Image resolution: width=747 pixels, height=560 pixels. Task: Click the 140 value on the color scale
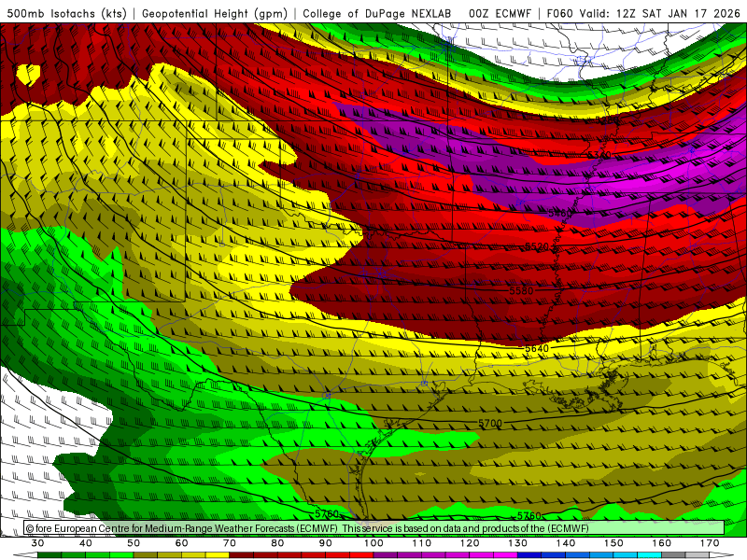click(566, 543)
